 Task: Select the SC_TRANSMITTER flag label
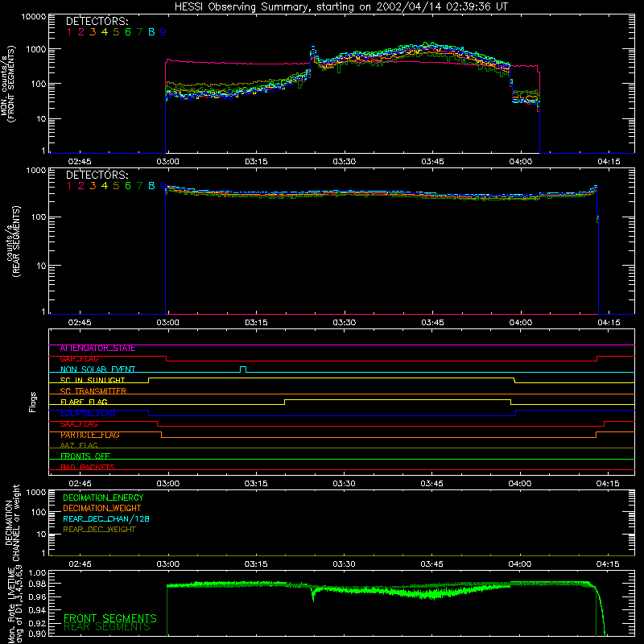pos(93,391)
